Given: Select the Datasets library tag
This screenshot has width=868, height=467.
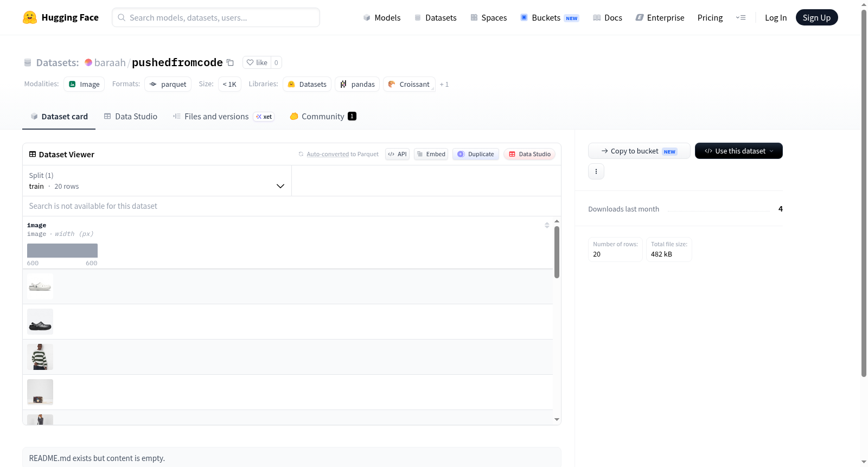Looking at the screenshot, I should pos(307,84).
